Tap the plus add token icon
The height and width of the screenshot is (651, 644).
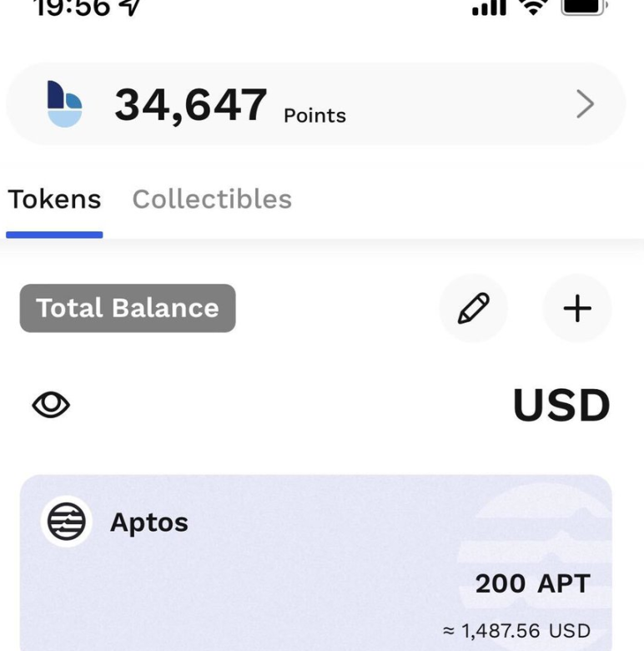point(577,309)
